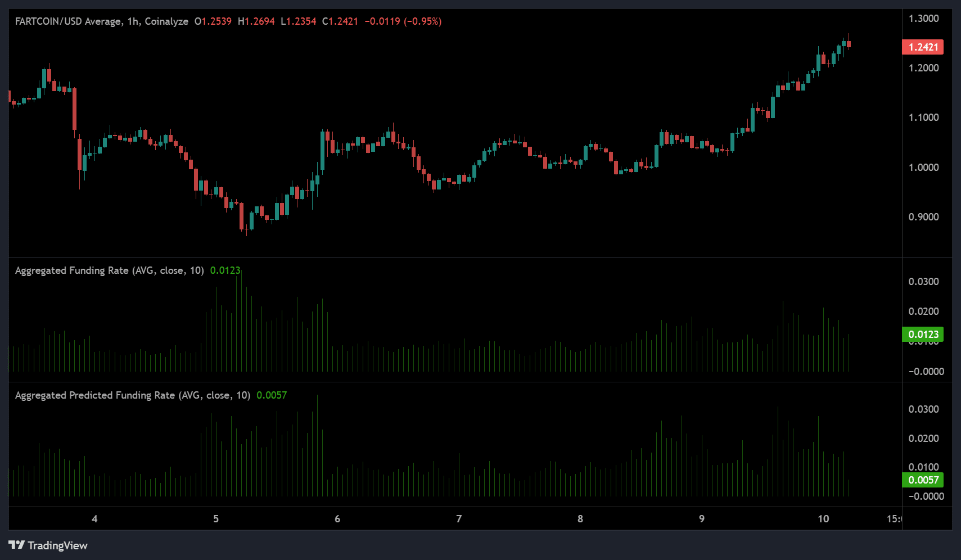The image size is (961, 560).
Task: Click the 1.1000 price scale label
Action: [923, 118]
